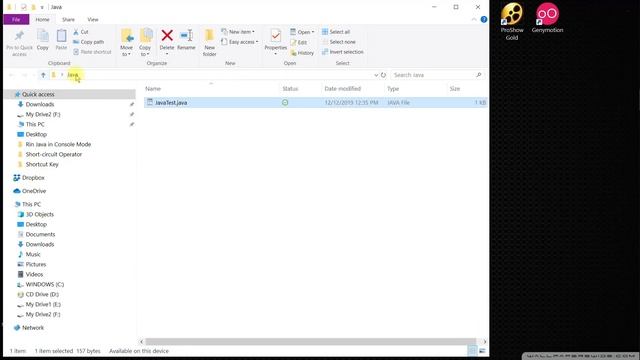
Task: Click Invert selection
Action: click(342, 52)
